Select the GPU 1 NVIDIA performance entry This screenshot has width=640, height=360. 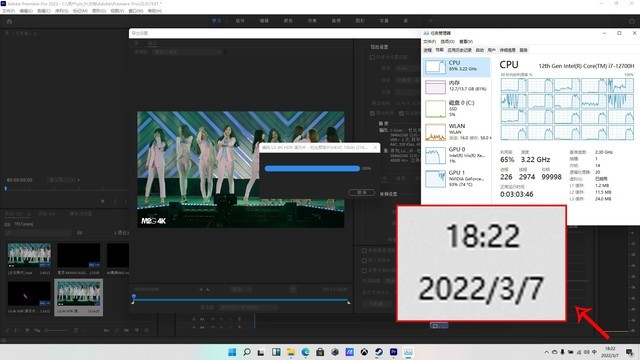pyautogui.click(x=456, y=179)
